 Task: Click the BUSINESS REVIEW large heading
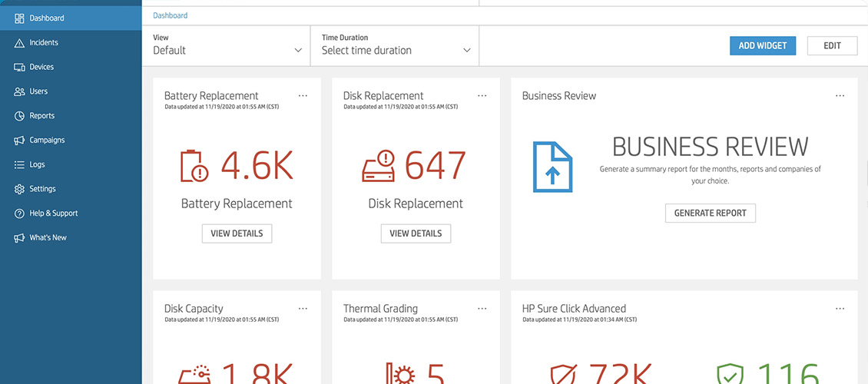coord(711,147)
